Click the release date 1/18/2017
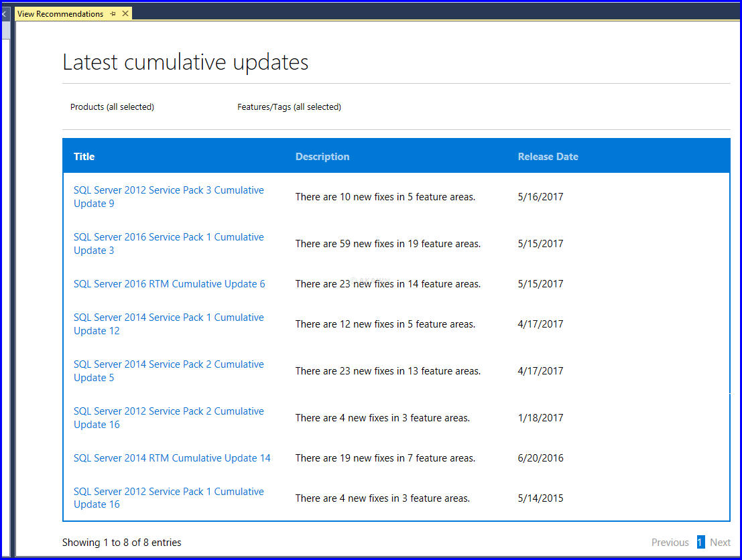Viewport: 742px width, 560px height. [x=540, y=417]
